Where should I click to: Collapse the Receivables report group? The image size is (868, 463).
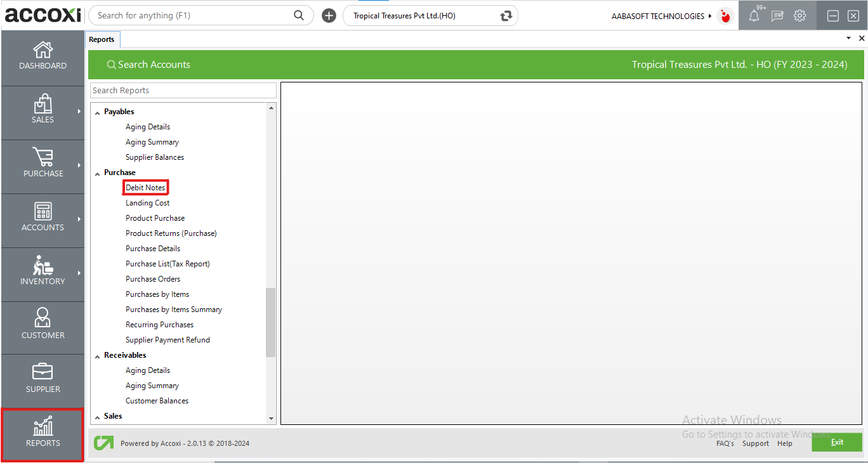coord(98,356)
